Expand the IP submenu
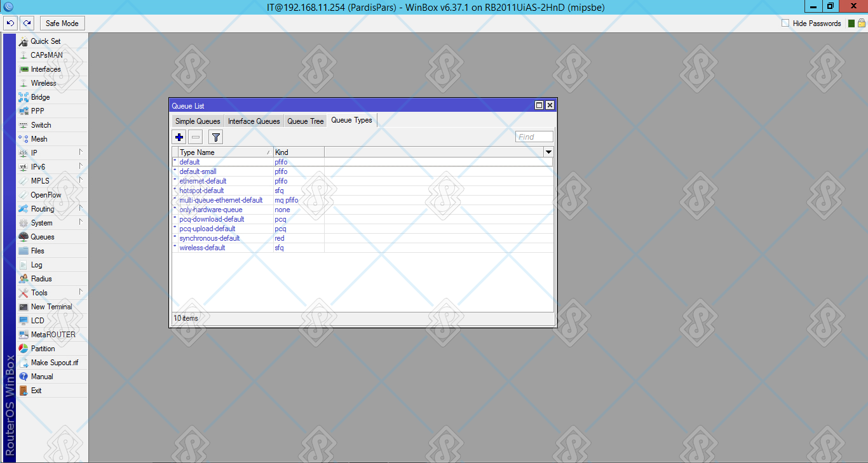Image resolution: width=868 pixels, height=463 pixels. point(52,153)
